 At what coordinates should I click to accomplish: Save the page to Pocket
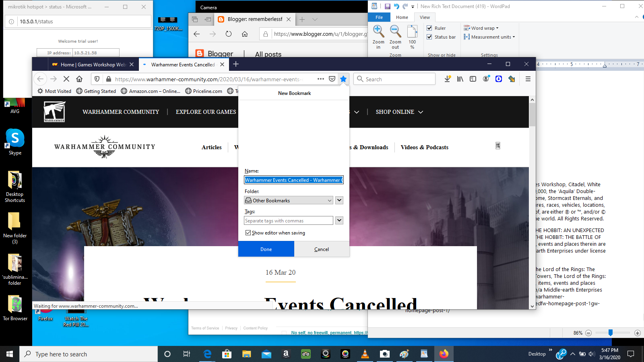tap(332, 79)
